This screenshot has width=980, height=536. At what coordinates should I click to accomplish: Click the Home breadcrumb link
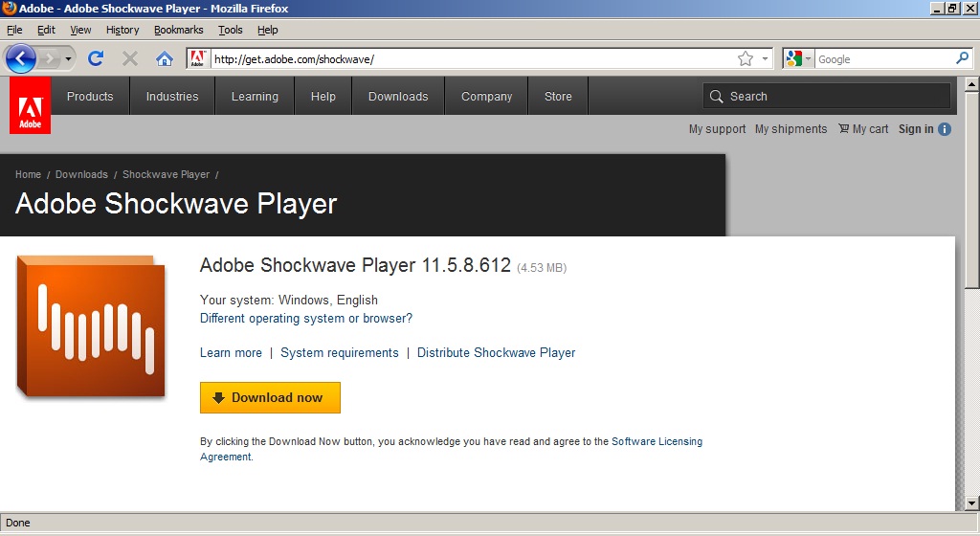28,174
